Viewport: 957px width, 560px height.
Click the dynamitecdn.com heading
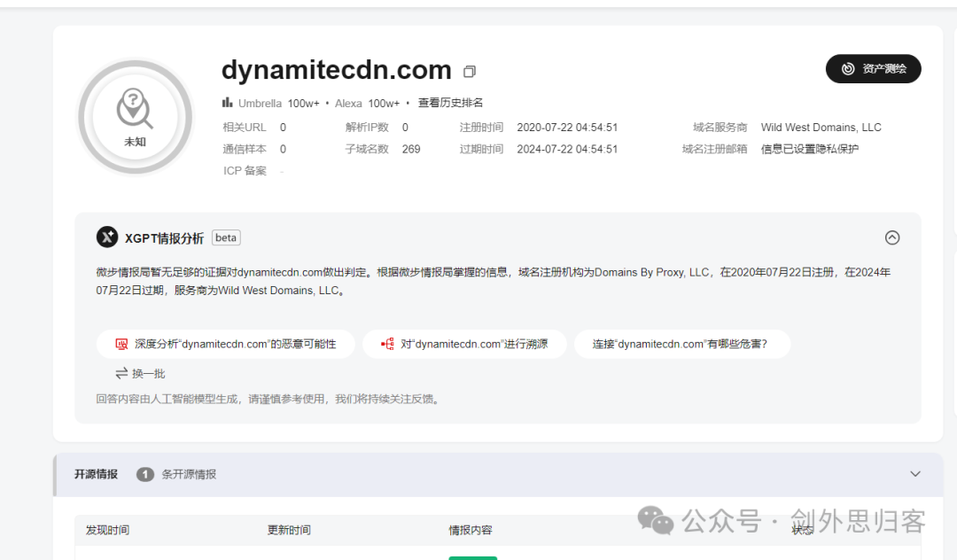(337, 70)
